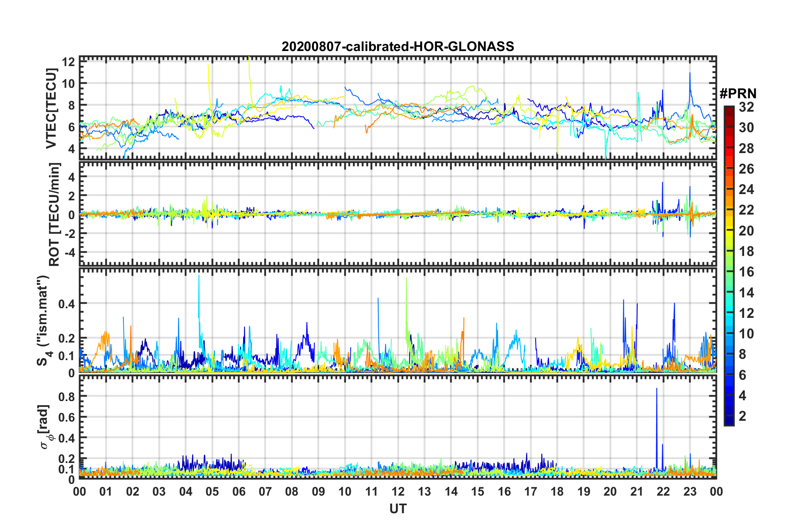796x532 pixels.
Task: Select UT axis hour label 23
Action: click(690, 491)
